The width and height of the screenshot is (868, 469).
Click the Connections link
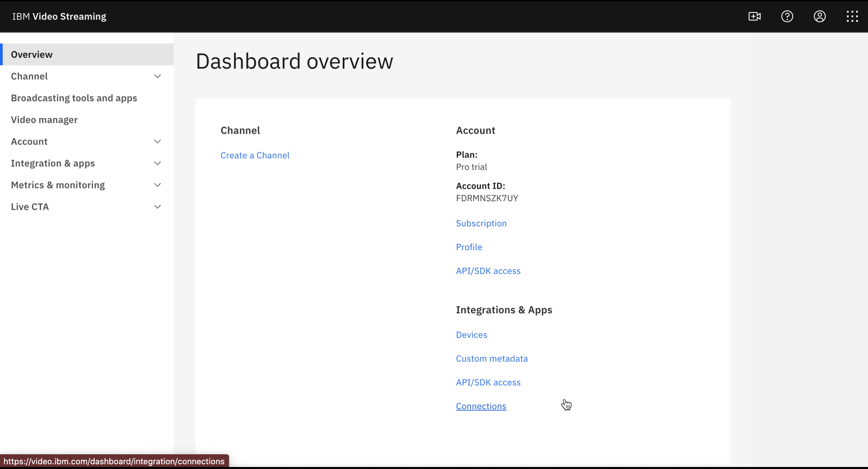tap(481, 406)
